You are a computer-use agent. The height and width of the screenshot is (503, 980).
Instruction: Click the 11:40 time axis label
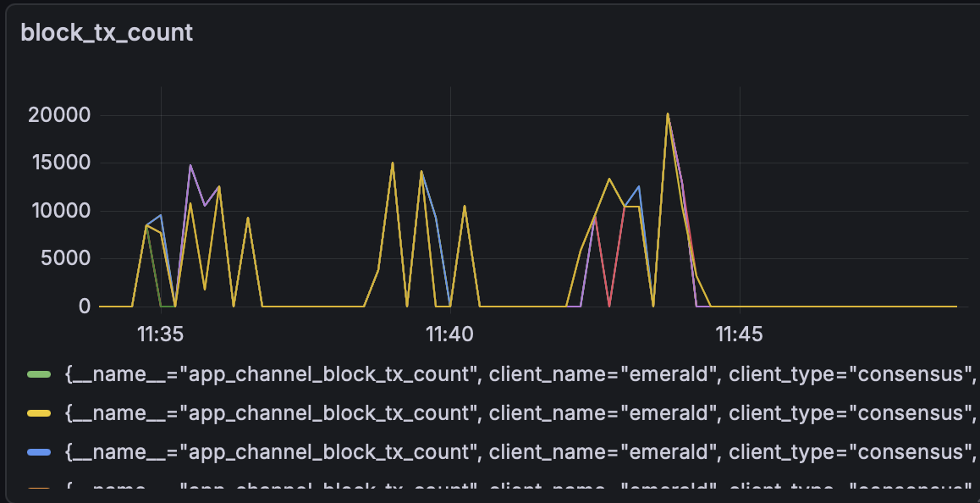point(450,334)
